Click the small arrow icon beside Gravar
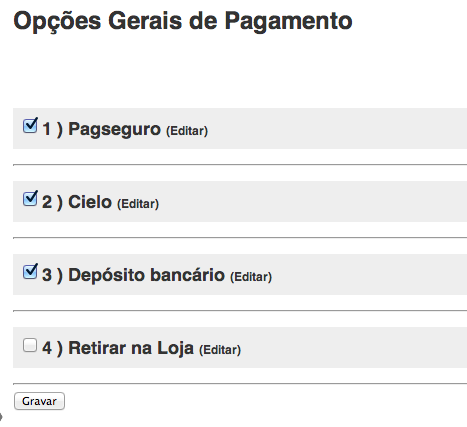 (x=1, y=416)
